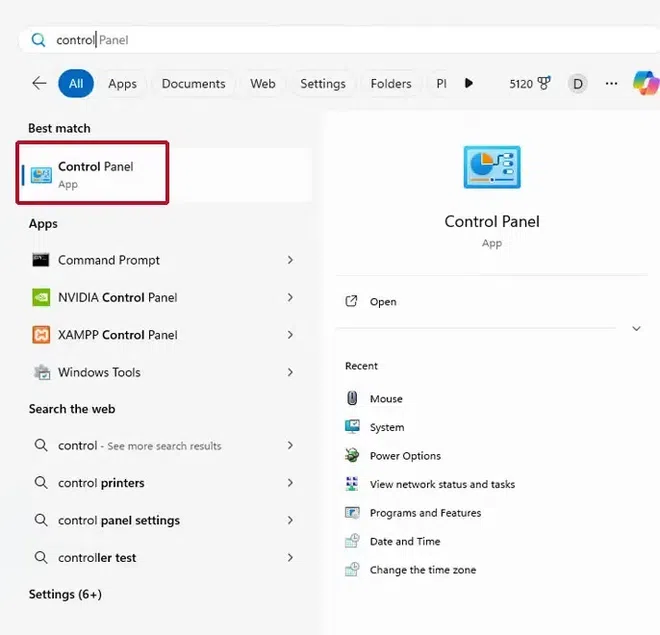660x635 pixels.
Task: Click the magnifier next to 'controller test'
Action: point(41,557)
